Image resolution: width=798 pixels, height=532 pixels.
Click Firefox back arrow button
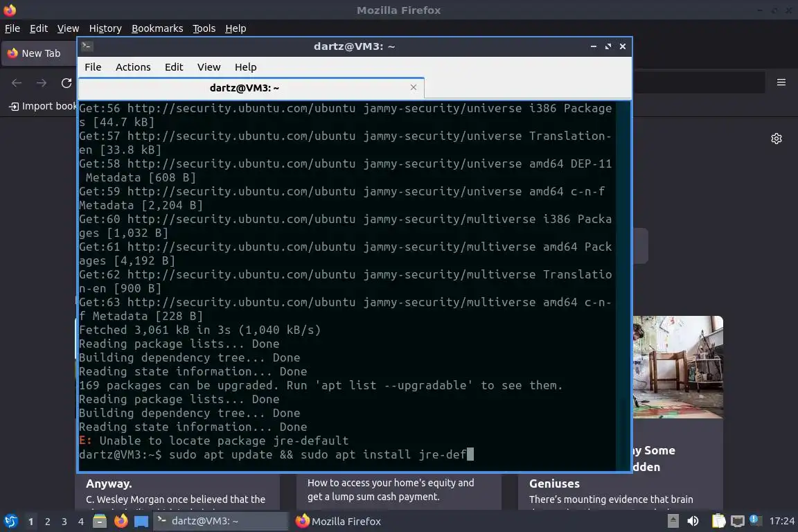pos(17,83)
